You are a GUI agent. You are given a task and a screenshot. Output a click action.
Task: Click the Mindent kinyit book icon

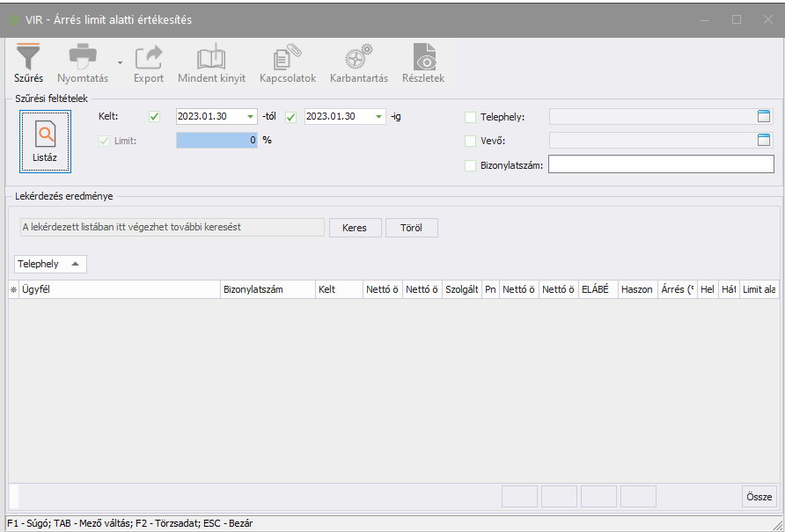click(x=211, y=58)
